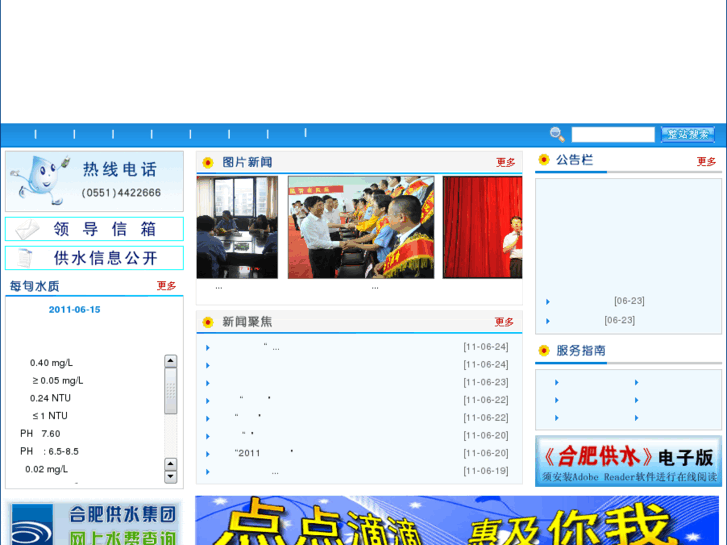Screen dimensions: 727x545
Task: Click the magnifying glass search icon
Action: coord(557,135)
